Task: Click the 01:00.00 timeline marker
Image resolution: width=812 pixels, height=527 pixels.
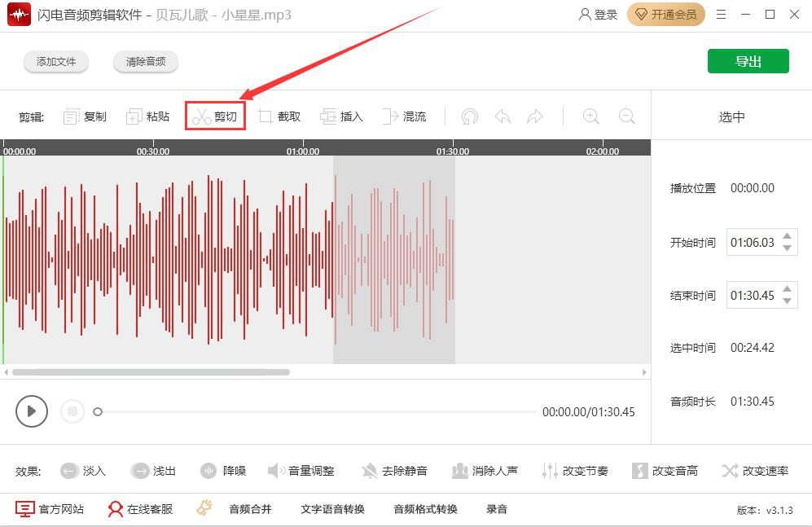Action: click(303, 152)
